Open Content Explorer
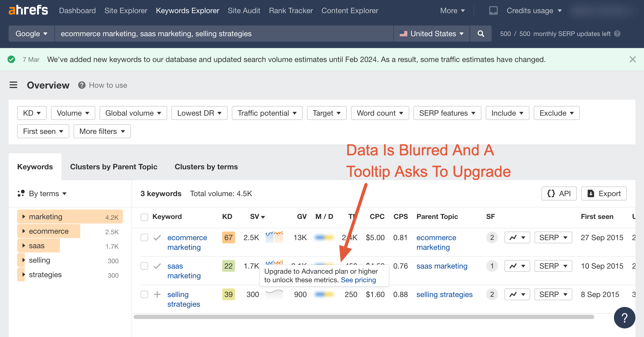 pyautogui.click(x=350, y=10)
